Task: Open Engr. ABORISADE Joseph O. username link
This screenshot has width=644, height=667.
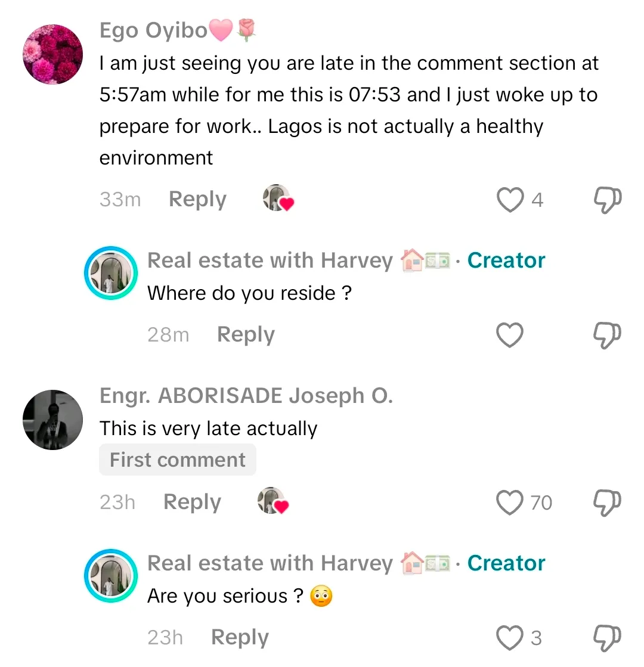Action: point(246,396)
